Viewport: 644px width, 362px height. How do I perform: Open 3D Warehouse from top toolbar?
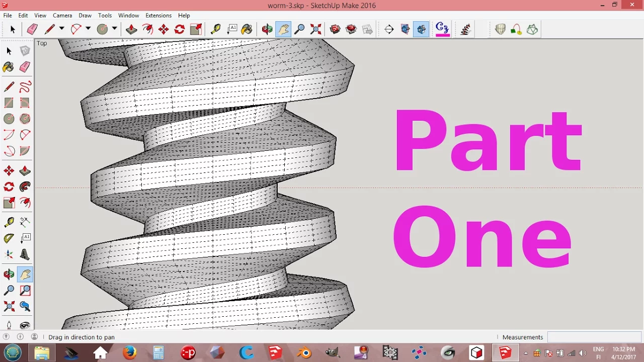(x=335, y=29)
